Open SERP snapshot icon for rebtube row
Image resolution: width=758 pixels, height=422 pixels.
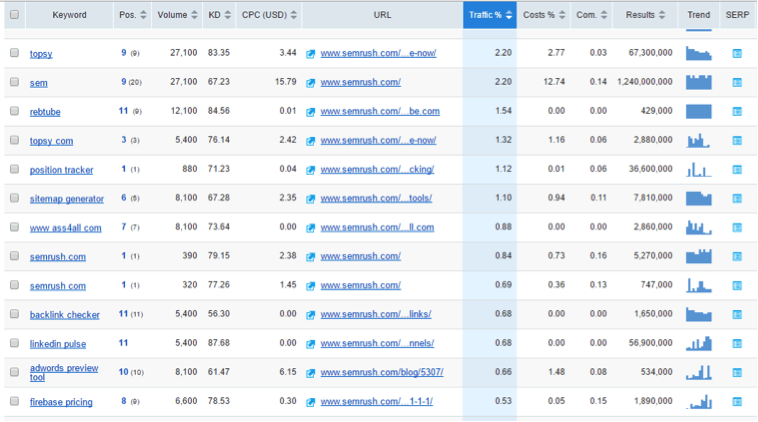coord(737,111)
